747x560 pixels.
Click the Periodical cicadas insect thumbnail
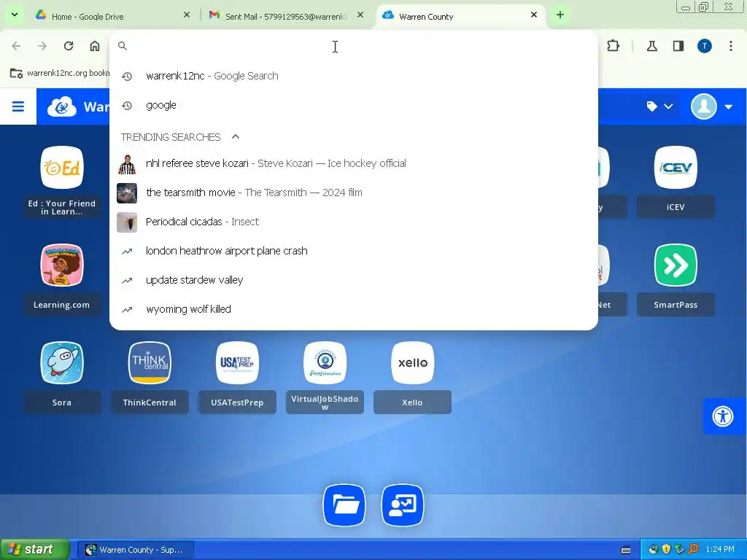[127, 222]
